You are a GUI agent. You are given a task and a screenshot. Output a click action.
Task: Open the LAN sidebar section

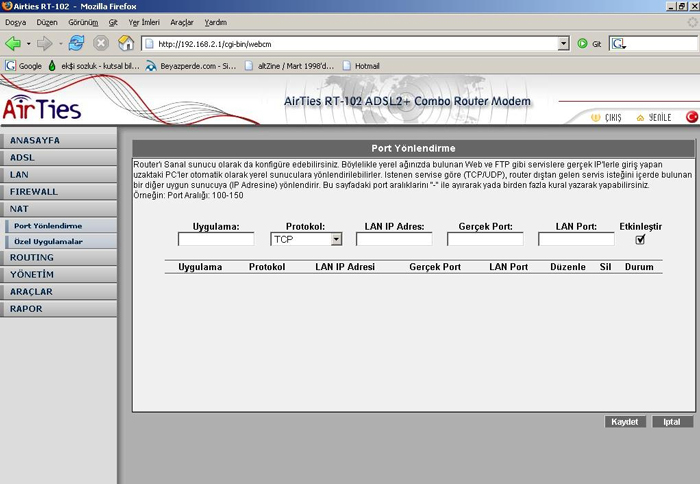pyautogui.click(x=59, y=175)
